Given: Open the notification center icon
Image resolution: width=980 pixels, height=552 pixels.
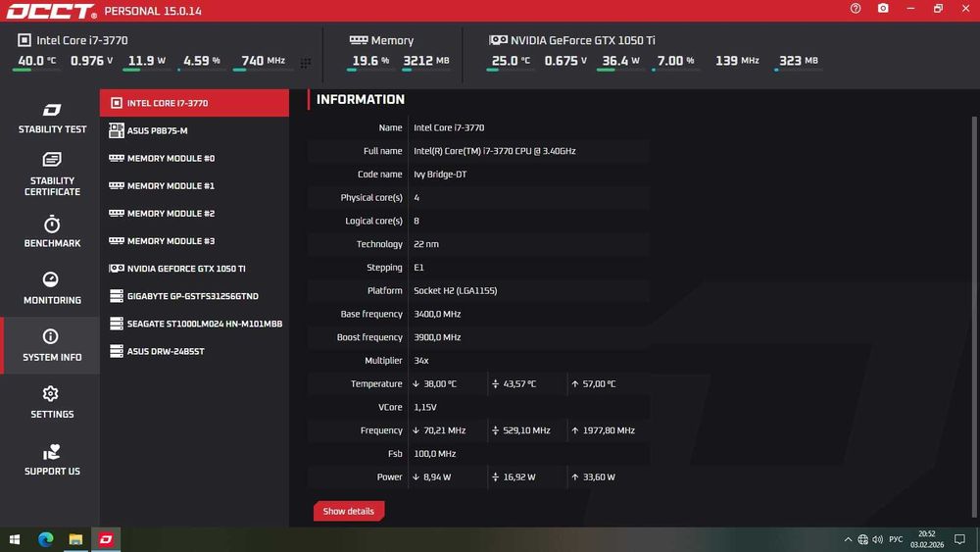Looking at the screenshot, I should coord(959,539).
